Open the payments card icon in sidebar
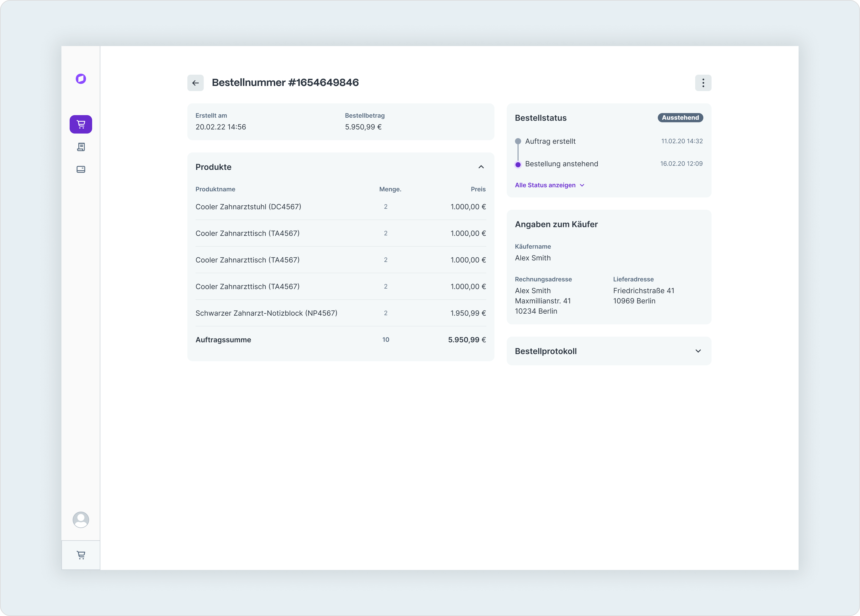 tap(81, 169)
